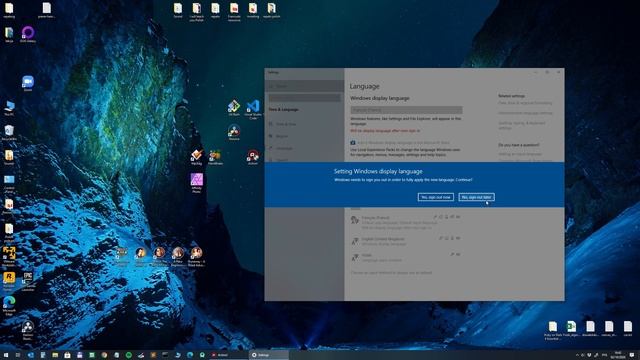This screenshot has width=640, height=360.
Task: Open the This PC desktop icon
Action: click(x=9, y=108)
